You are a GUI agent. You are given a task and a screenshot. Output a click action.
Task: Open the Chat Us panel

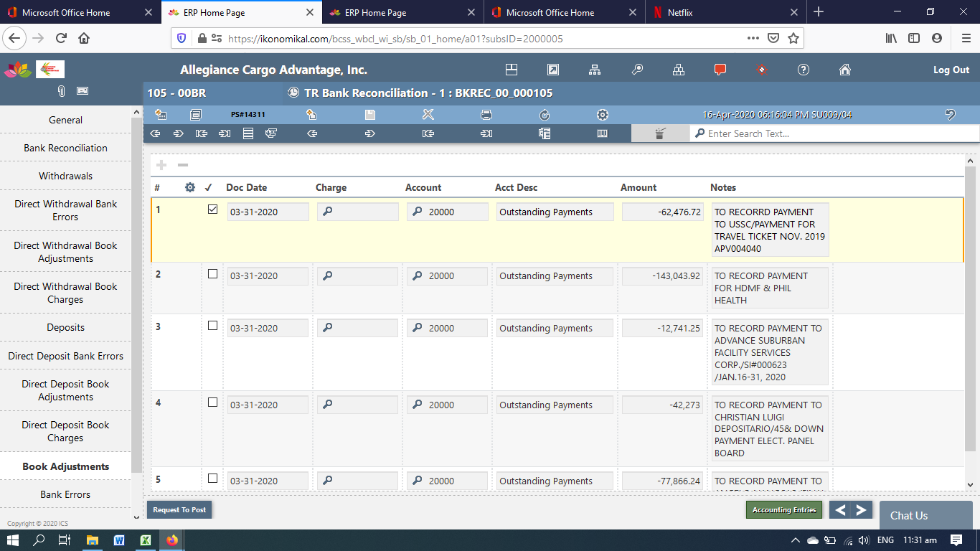pyautogui.click(x=925, y=515)
